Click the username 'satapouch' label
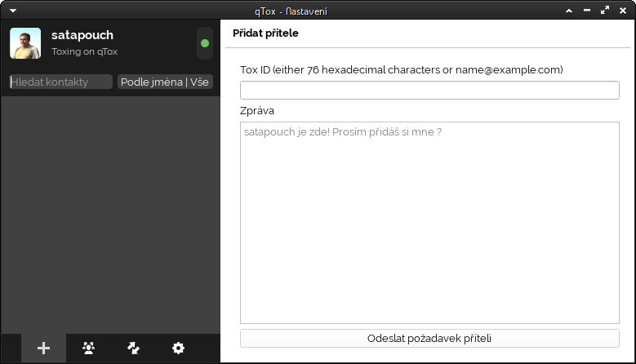Viewport: 636px width, 364px height. tap(82, 35)
